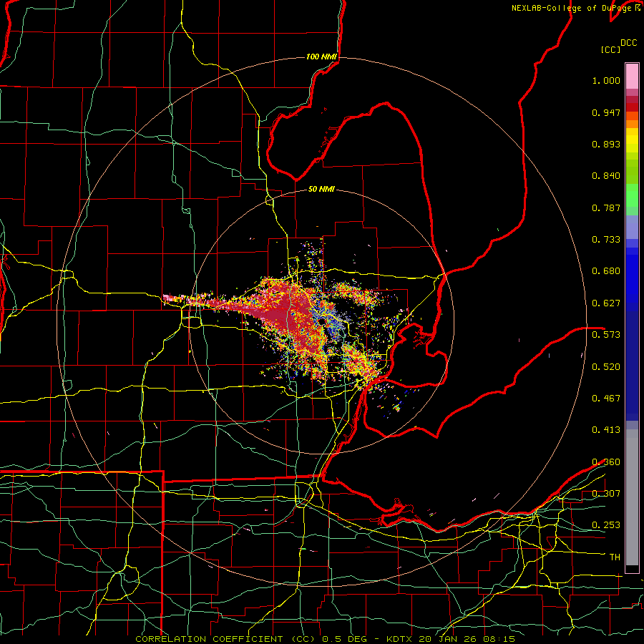Click the 0.307 color bar value
The width and height of the screenshot is (644, 644).
(x=606, y=493)
